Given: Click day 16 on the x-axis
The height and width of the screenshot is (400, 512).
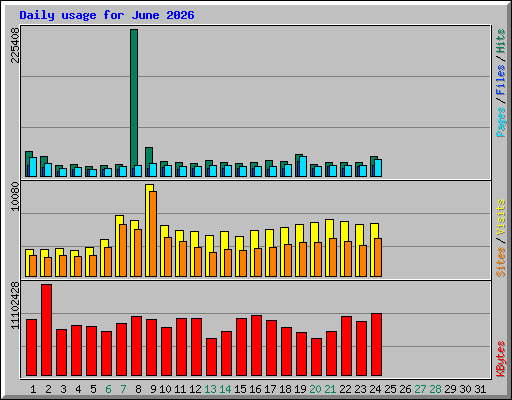Looking at the screenshot, I should [x=255, y=389].
